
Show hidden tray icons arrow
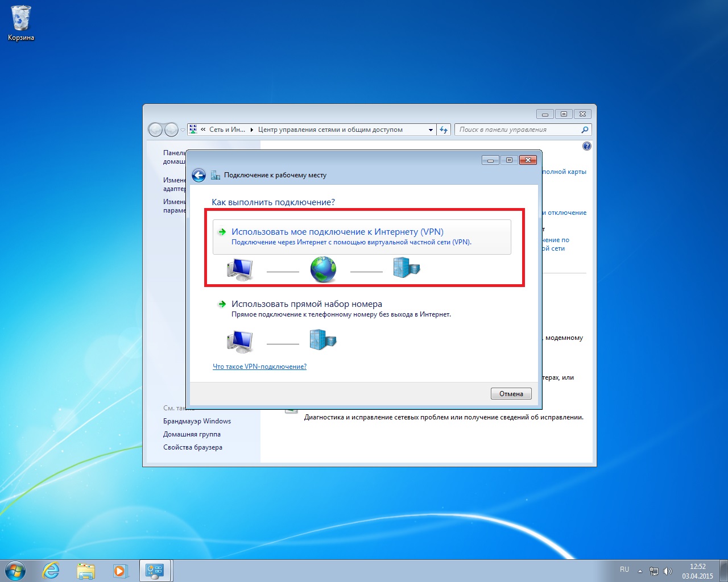640,571
